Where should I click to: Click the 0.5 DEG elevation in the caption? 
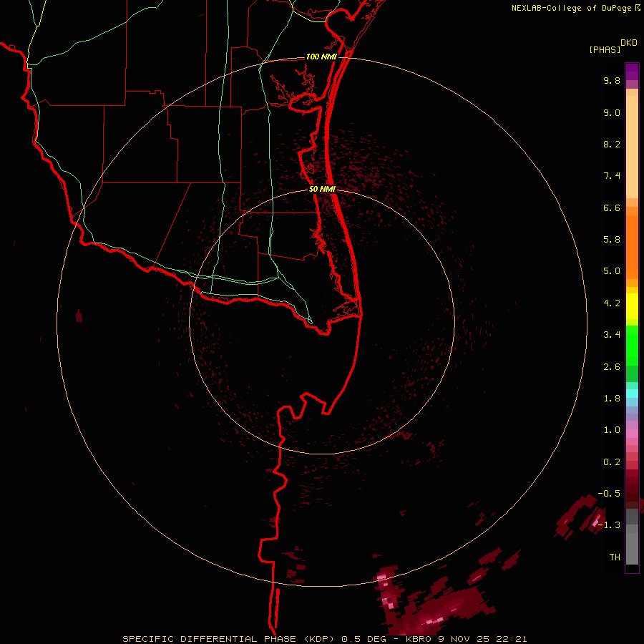click(x=364, y=639)
